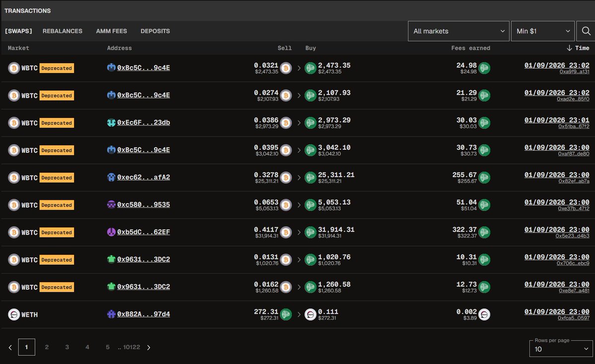Open the All markets dropdown
The width and height of the screenshot is (595, 364).
click(459, 31)
